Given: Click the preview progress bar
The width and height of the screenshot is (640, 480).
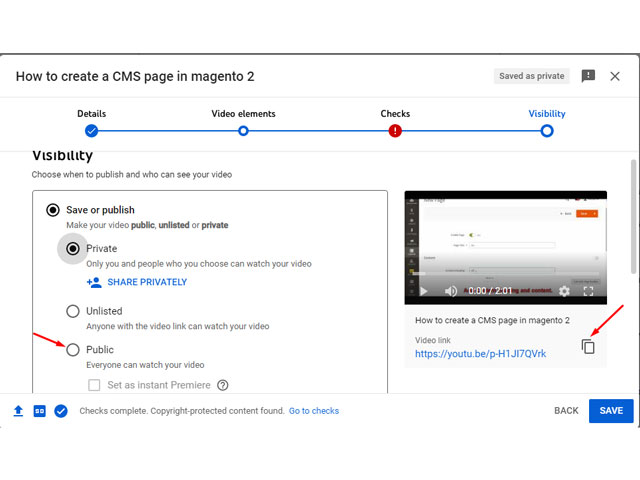Looking at the screenshot, I should point(506,274).
